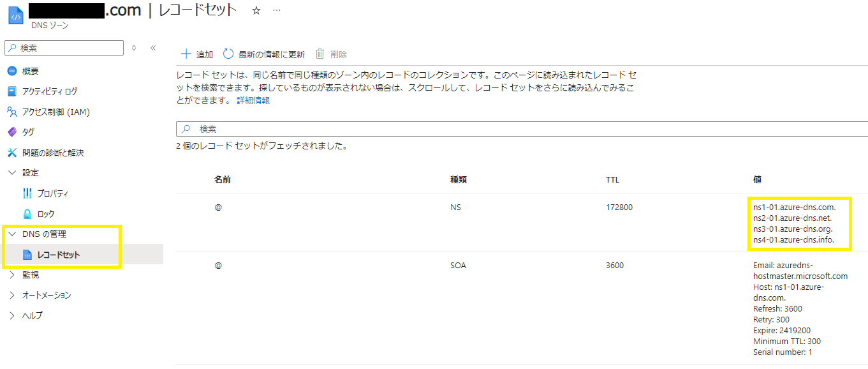Click Minimum TTL: 300 text
868x369 pixels.
click(x=787, y=342)
